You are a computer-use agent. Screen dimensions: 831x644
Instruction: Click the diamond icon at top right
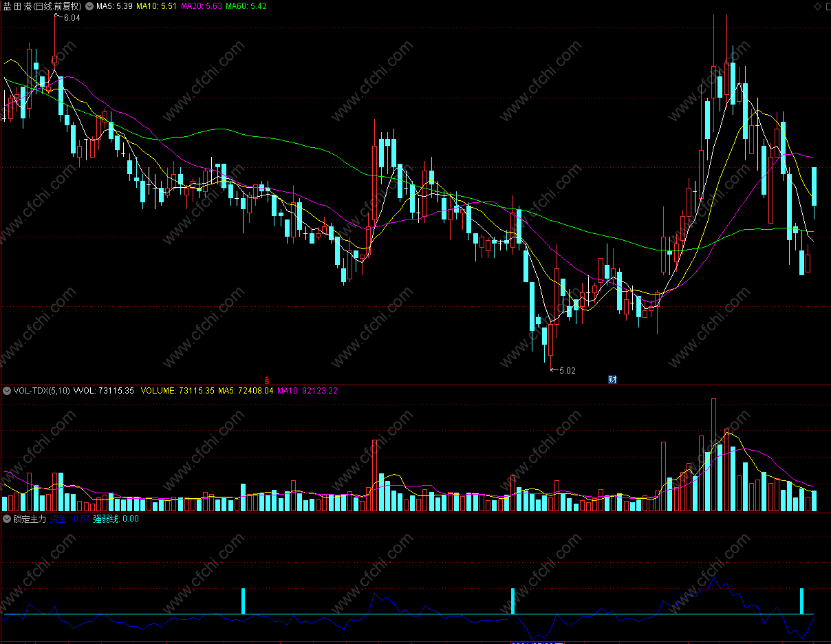(817, 6)
